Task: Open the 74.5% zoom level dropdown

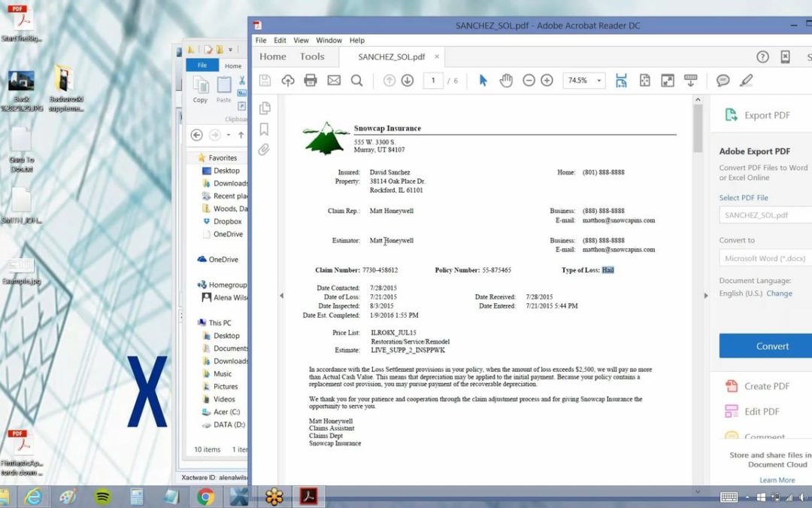Action: coord(584,81)
